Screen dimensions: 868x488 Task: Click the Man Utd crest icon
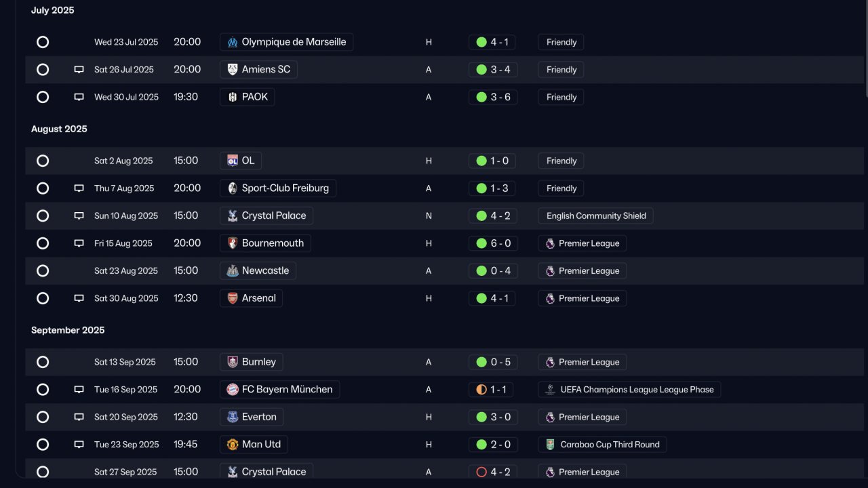click(x=233, y=445)
